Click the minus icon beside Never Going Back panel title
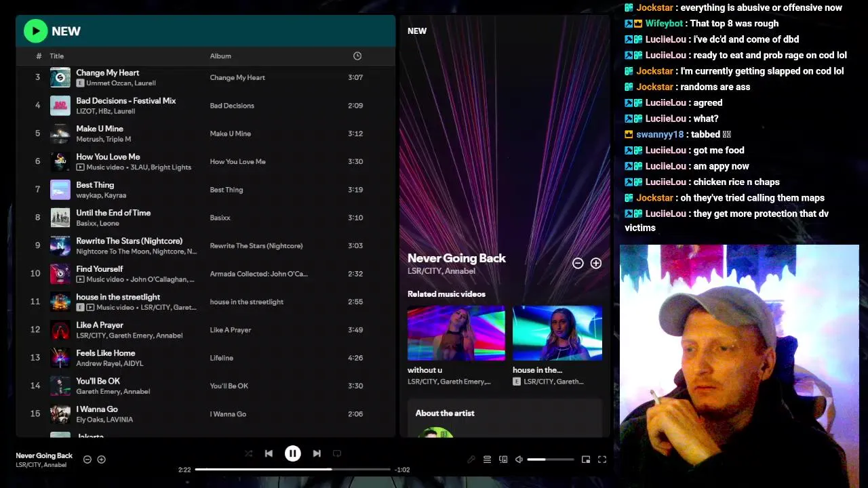This screenshot has width=868, height=488. click(578, 263)
